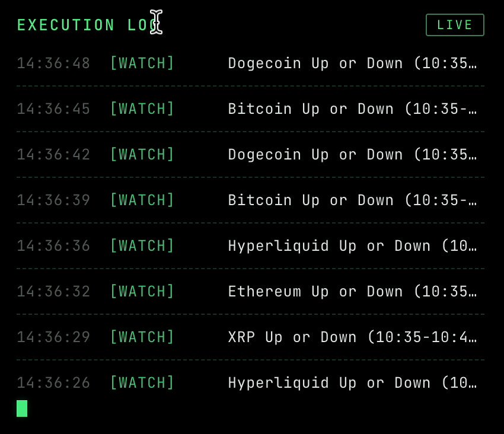
Task: Select the 14:36:36 Hyperliquid log entry
Action: point(250,246)
